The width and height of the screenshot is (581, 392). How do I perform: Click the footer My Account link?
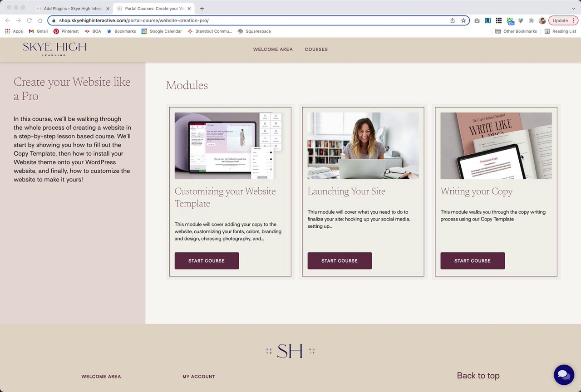coord(199,377)
